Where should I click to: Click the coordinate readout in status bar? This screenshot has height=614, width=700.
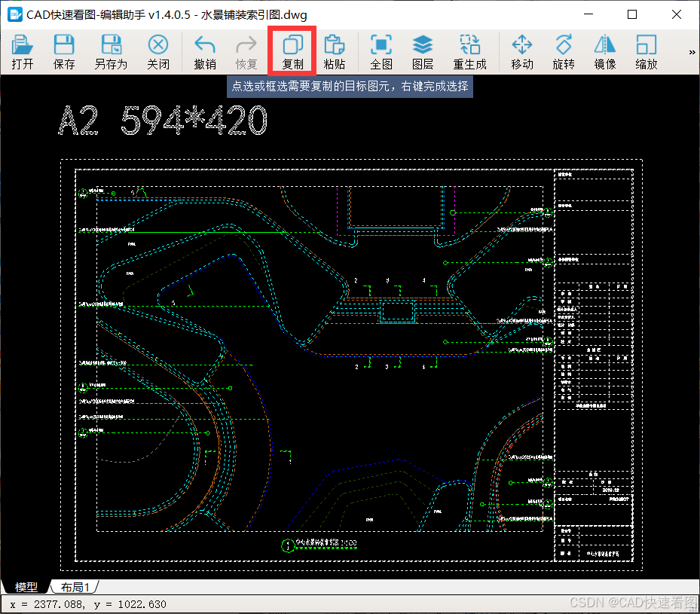[88, 604]
